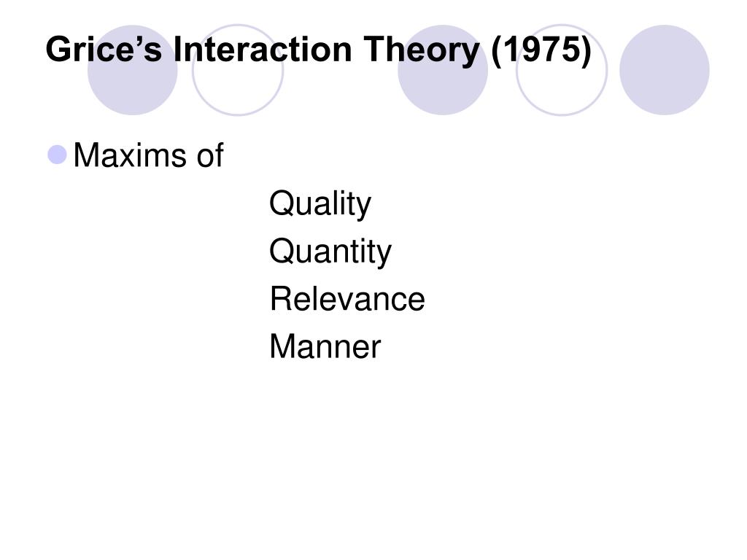Select the "Quality" line
Viewport: 747px width, 560px height.
(320, 204)
